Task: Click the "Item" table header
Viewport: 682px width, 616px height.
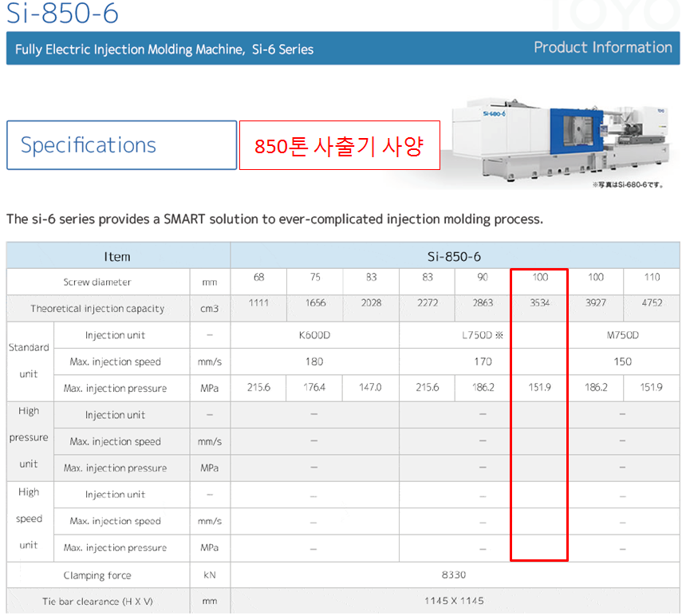Action: (117, 257)
